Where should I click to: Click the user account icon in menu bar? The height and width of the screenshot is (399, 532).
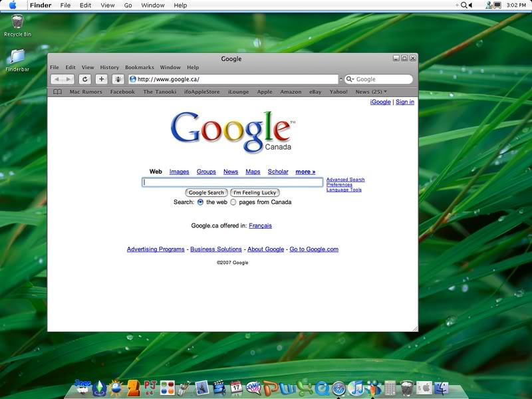(x=489, y=5)
